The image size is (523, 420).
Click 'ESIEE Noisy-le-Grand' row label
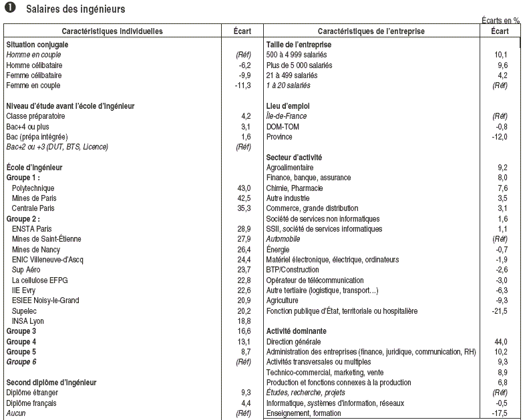[45, 300]
